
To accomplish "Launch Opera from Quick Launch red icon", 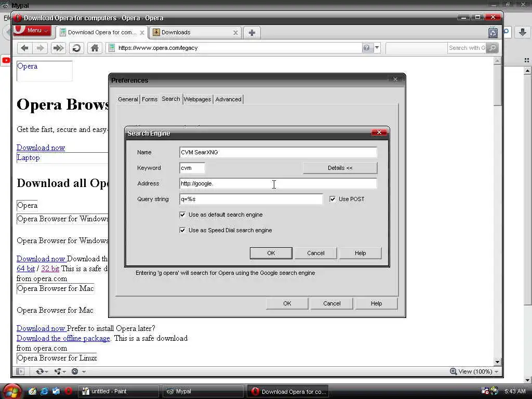I will tap(68, 391).
